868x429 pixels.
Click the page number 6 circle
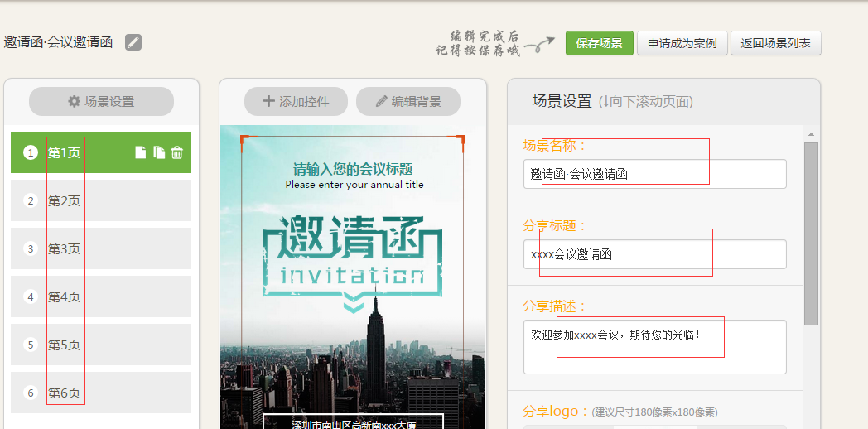(x=31, y=393)
